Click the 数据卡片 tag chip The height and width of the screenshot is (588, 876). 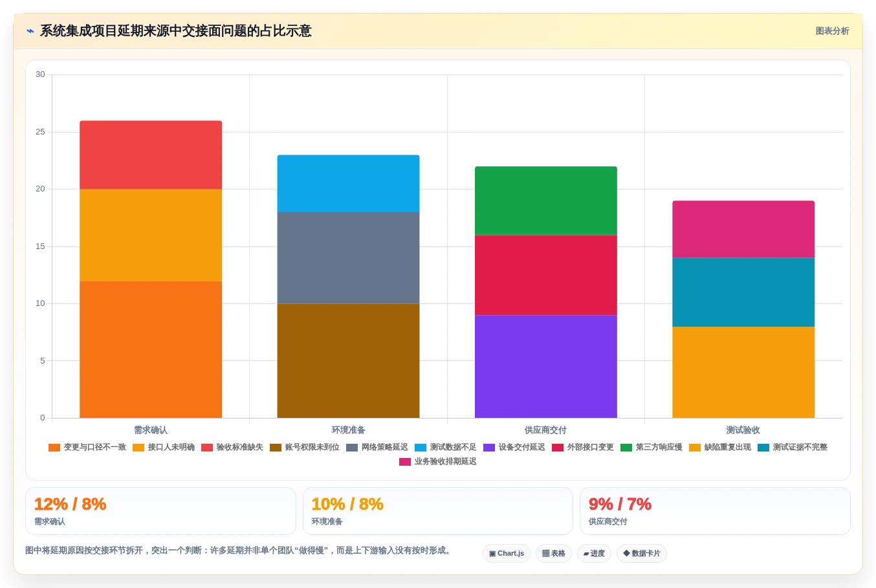[642, 554]
